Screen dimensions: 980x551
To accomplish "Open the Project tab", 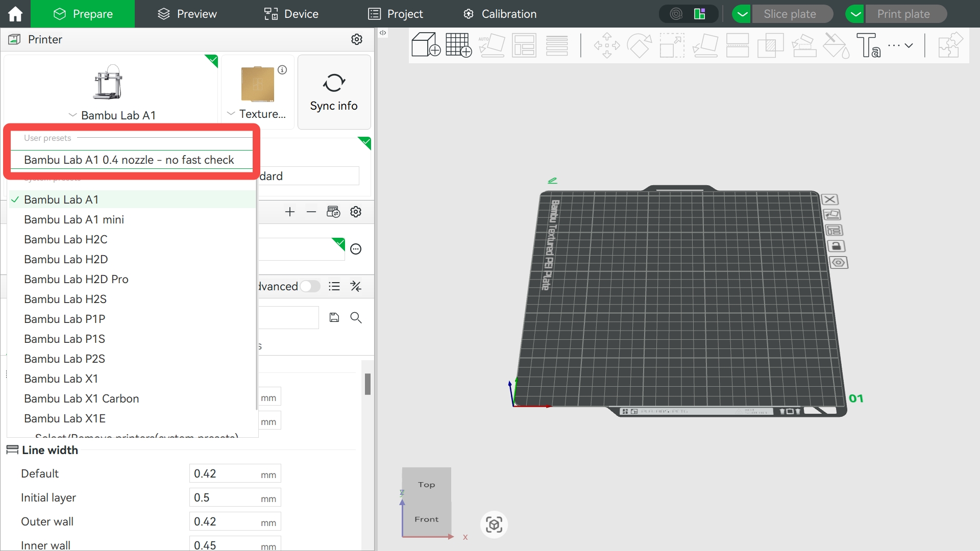I will pyautogui.click(x=396, y=14).
